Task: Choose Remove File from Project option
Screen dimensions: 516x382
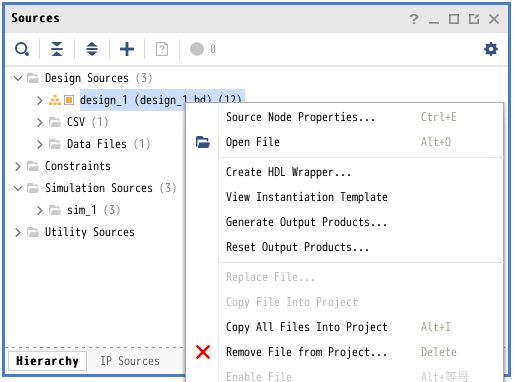Action: (306, 352)
